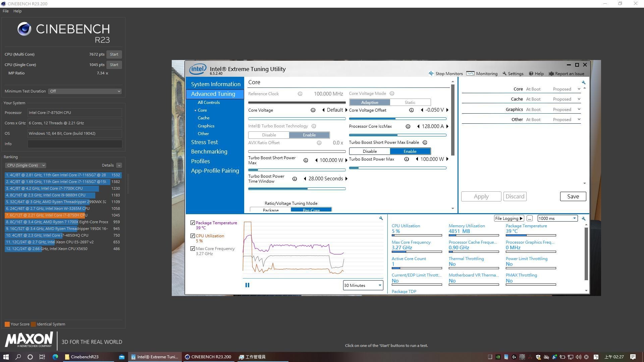Open the Monitoring view icon
Viewport: 644px width, 362px height.
pos(470,73)
